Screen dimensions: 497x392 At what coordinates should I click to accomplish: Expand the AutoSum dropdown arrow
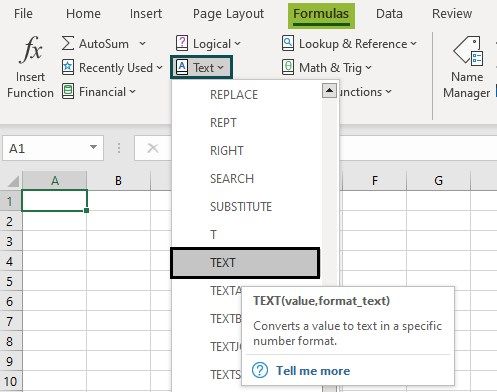point(142,43)
